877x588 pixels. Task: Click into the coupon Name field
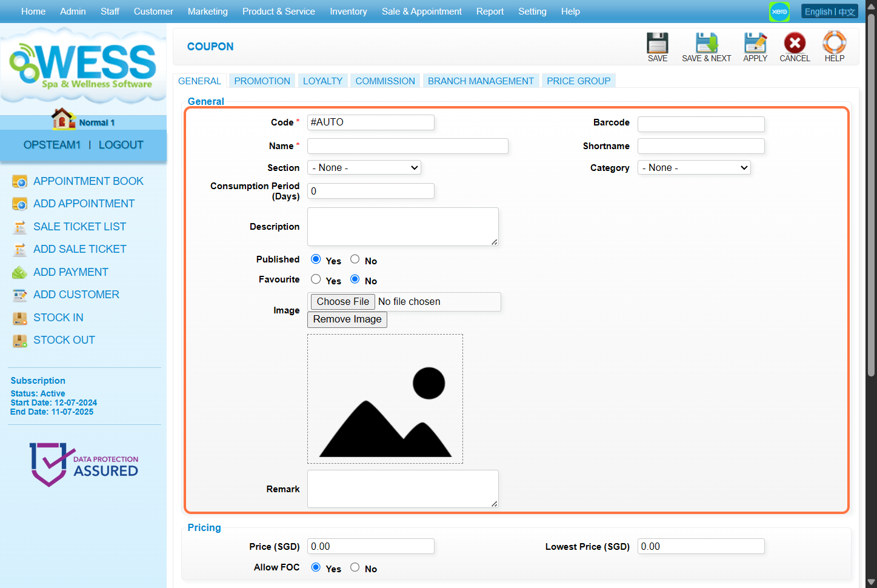click(x=407, y=146)
